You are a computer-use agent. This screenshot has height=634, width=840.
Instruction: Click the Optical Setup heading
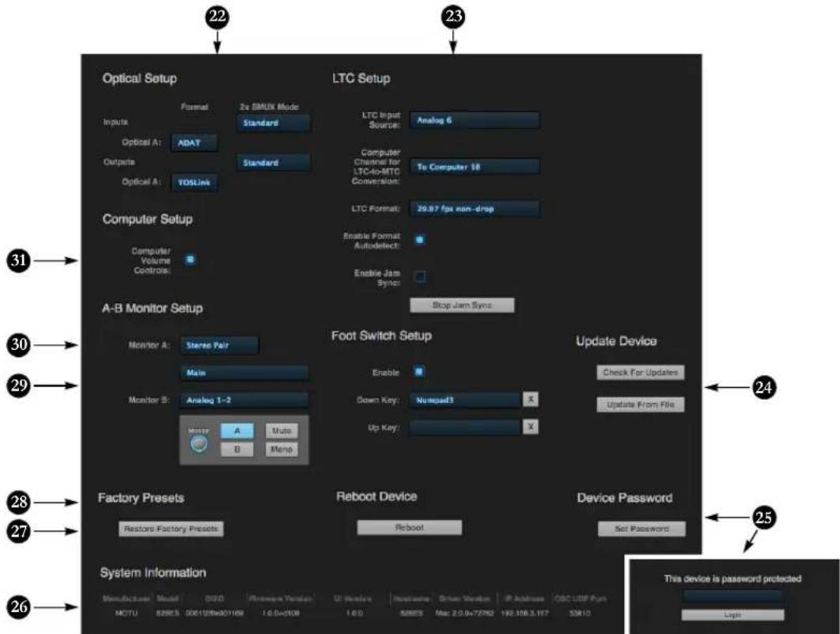tap(139, 78)
